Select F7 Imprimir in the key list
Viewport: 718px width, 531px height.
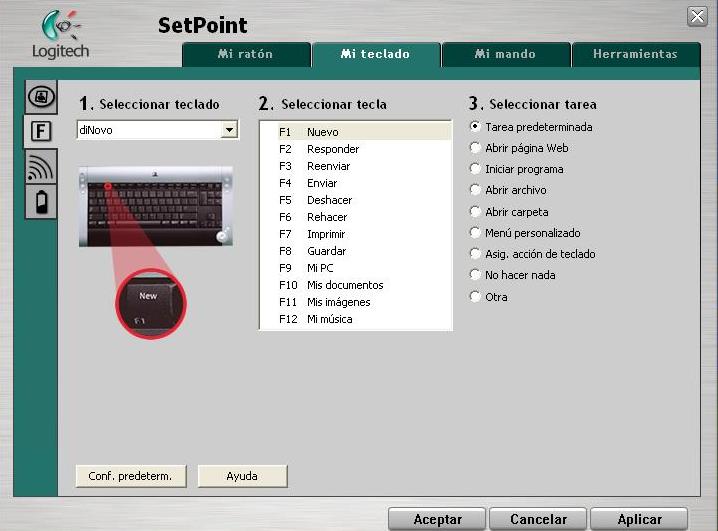[327, 234]
